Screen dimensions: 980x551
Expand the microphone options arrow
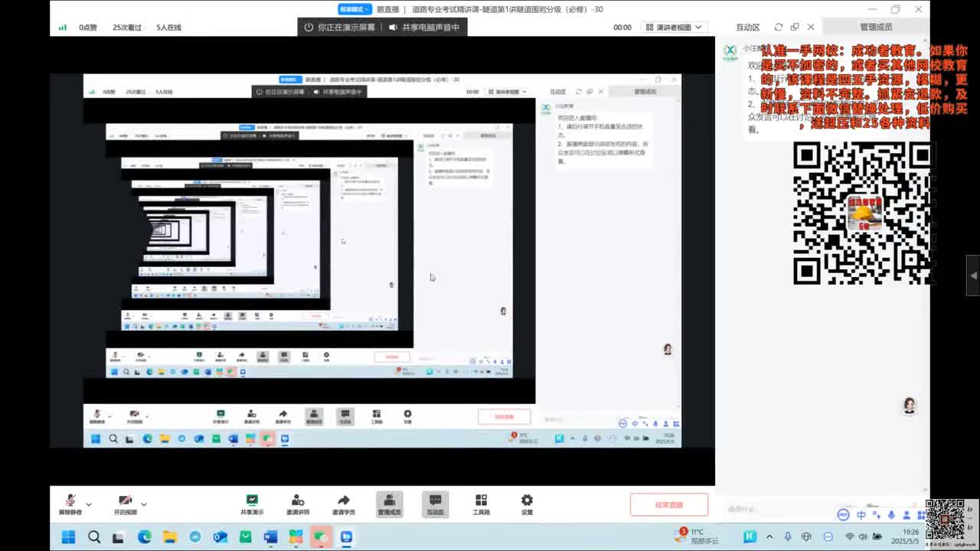tap(89, 504)
